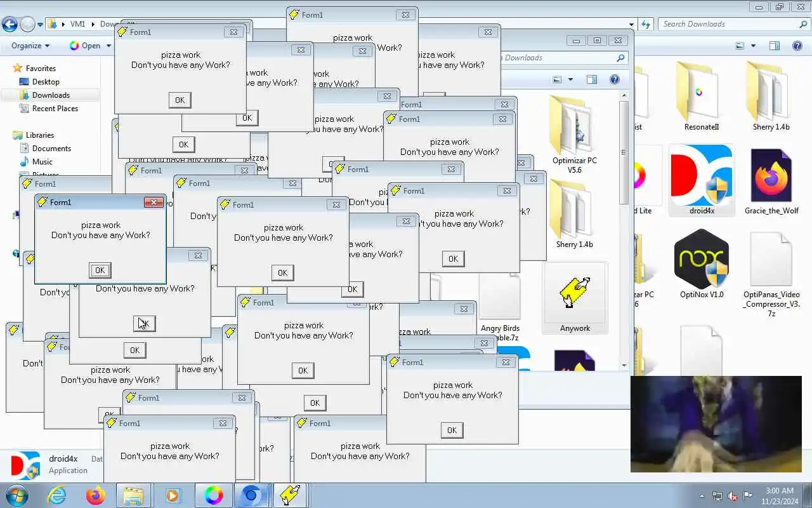Viewport: 812px width, 508px height.
Task: Toggle preview pane in front Explorer window
Action: (x=592, y=79)
